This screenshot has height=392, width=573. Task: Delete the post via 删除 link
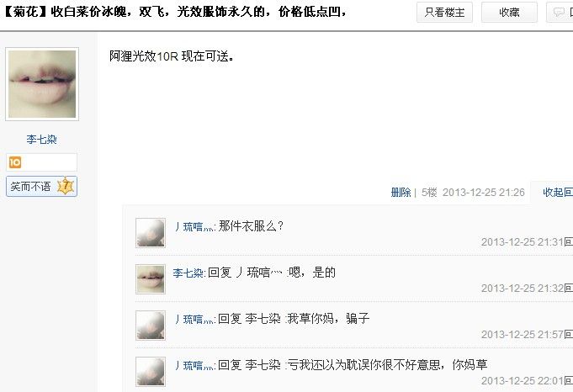(401, 192)
